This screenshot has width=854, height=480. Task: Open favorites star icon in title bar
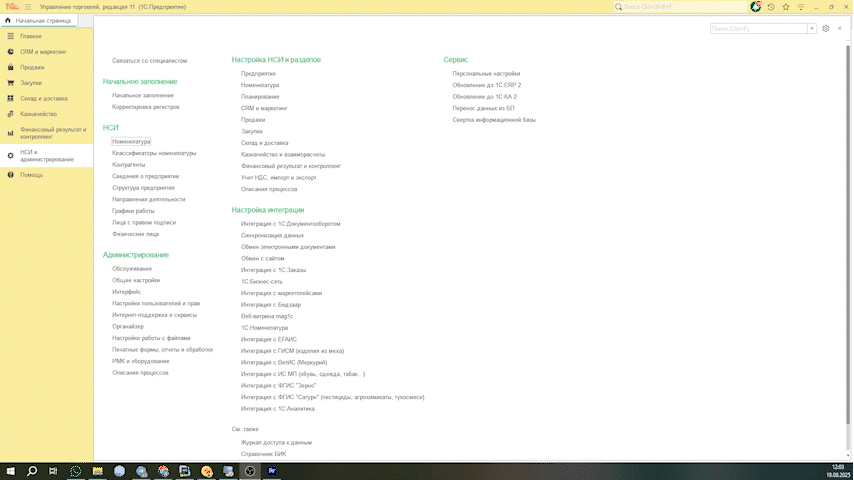click(786, 7)
